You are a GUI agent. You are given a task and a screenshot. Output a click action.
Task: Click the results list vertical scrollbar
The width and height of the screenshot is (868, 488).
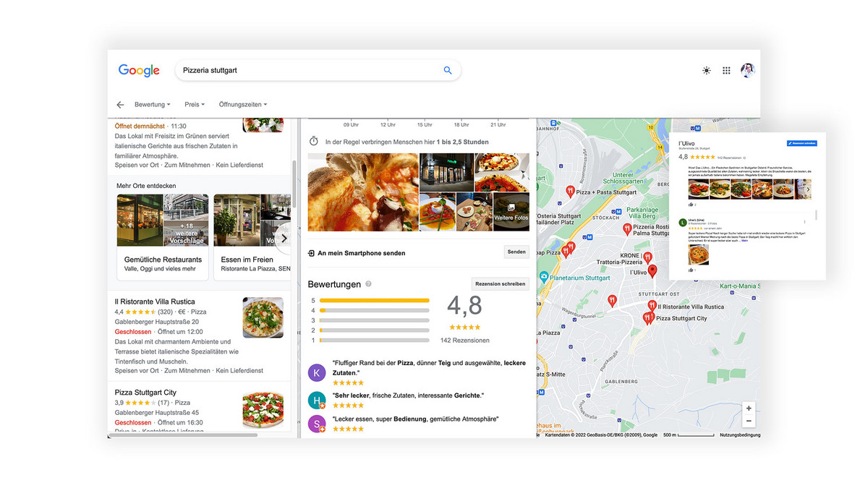294,182
